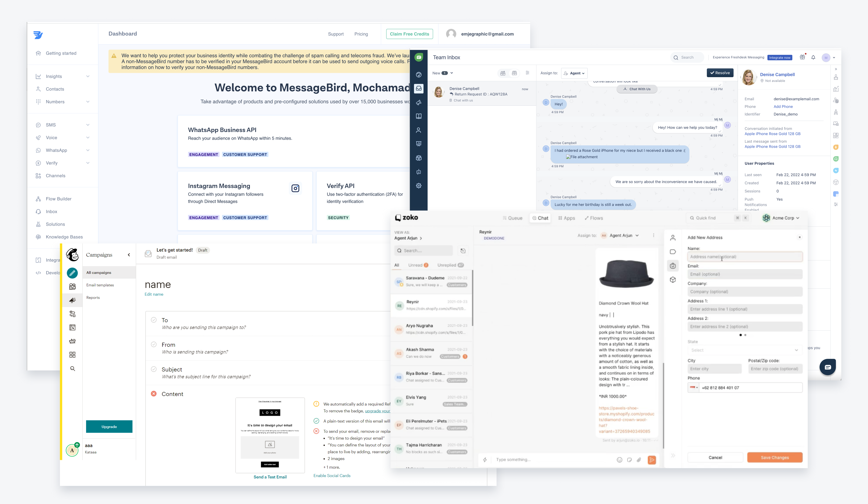Image resolution: width=868 pixels, height=504 pixels.
Task: Open Mailchimp integrations grid icon
Action: 72,355
